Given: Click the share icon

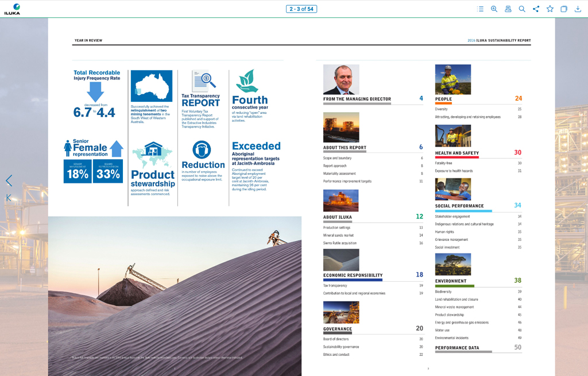Looking at the screenshot, I should (536, 9).
